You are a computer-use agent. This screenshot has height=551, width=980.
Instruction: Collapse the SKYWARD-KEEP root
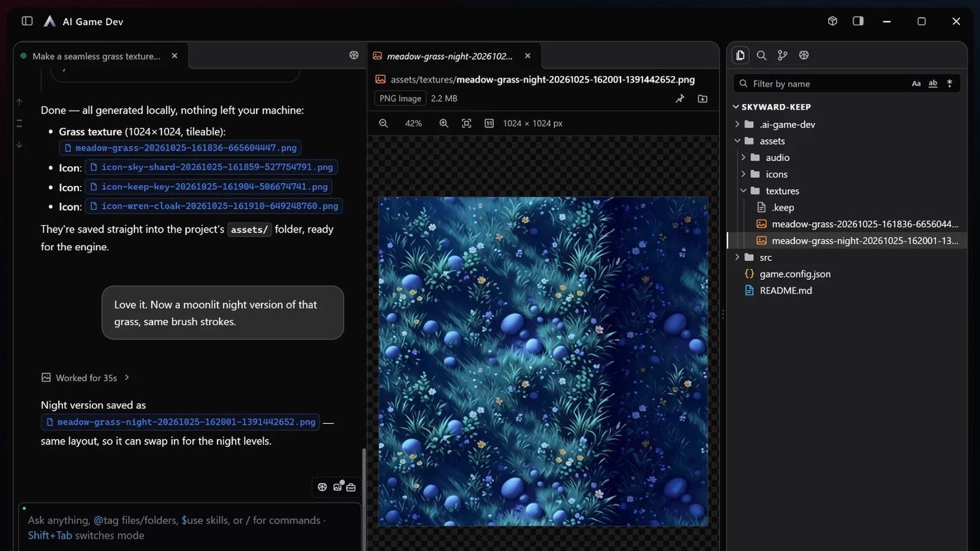pos(736,107)
